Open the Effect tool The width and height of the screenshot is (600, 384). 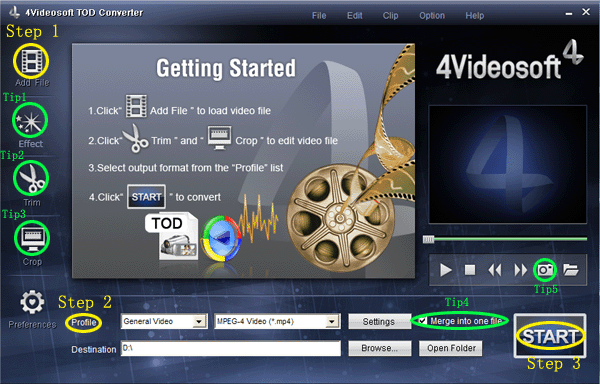[30, 120]
